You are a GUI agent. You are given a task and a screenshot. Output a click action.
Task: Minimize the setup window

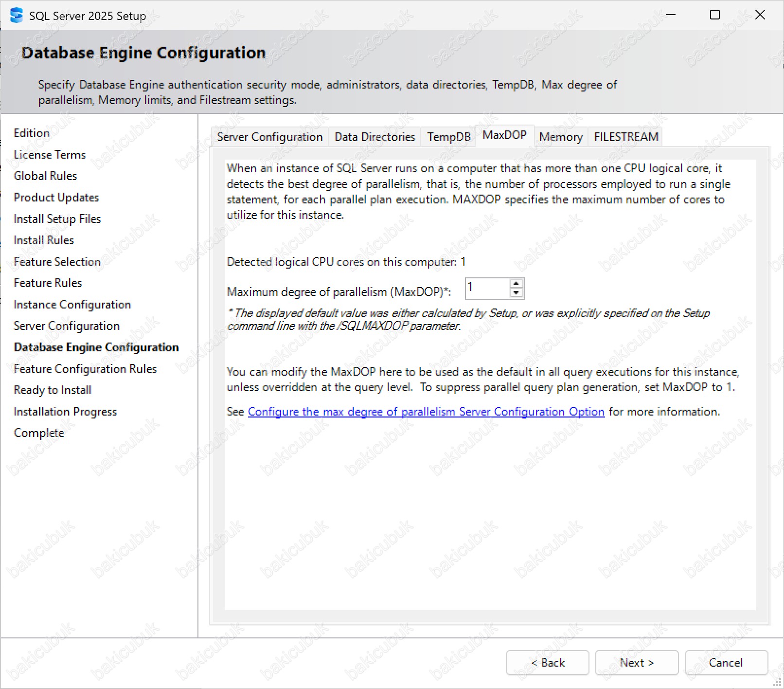click(x=671, y=15)
